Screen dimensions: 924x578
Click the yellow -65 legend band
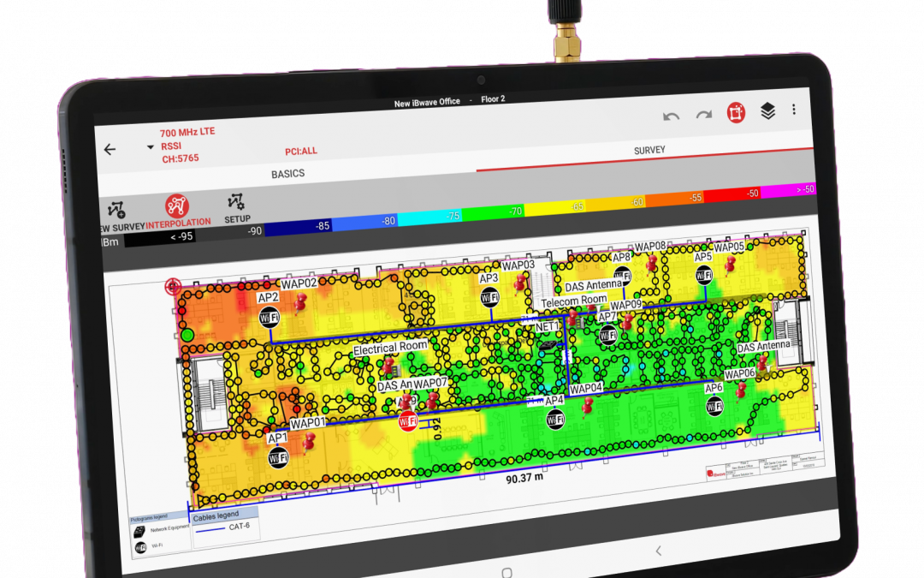pos(555,207)
